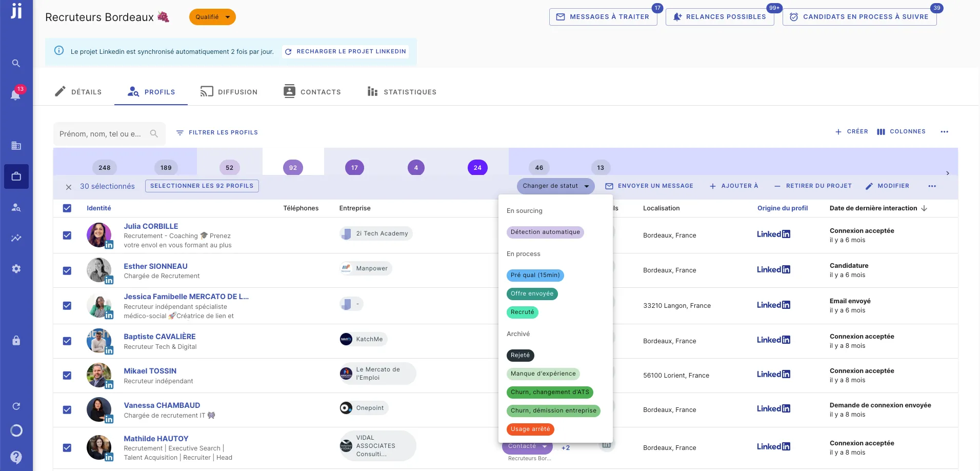
Task: Open help via the question mark icon
Action: point(16,457)
